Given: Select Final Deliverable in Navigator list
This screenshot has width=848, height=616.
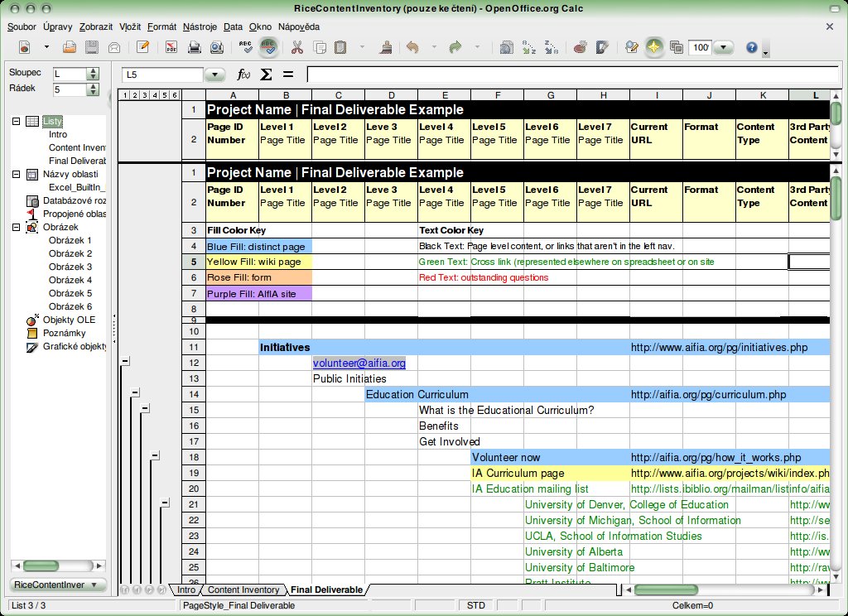Looking at the screenshot, I should click(77, 161).
